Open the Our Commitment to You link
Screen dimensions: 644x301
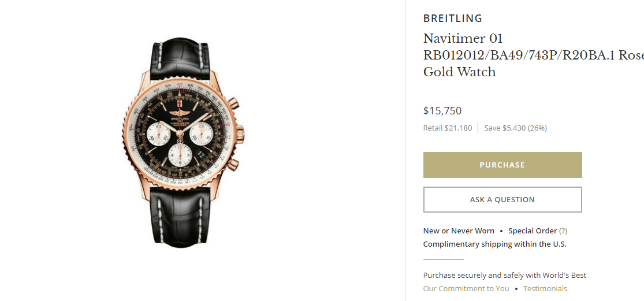[x=466, y=289]
